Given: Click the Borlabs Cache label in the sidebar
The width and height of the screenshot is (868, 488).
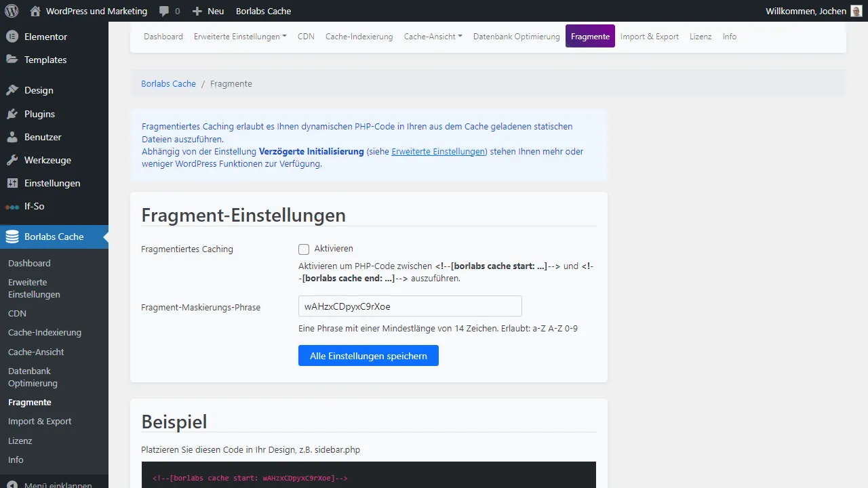Looking at the screenshot, I should (x=54, y=237).
